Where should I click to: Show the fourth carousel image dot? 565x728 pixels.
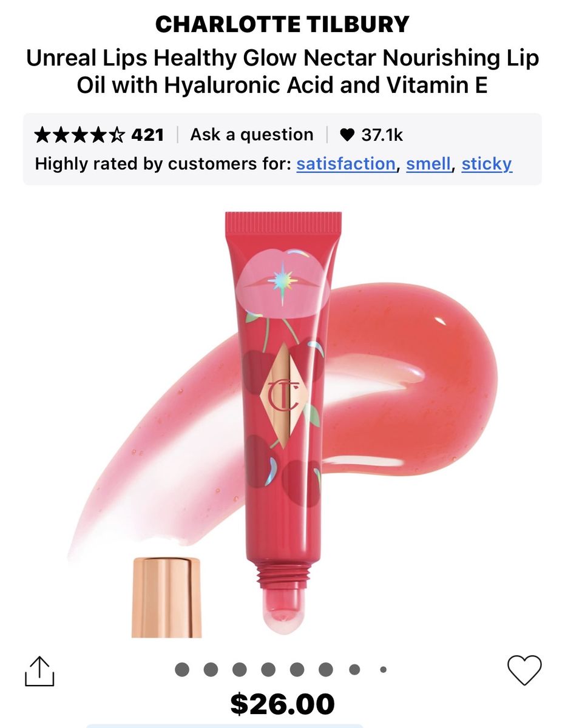(x=268, y=670)
